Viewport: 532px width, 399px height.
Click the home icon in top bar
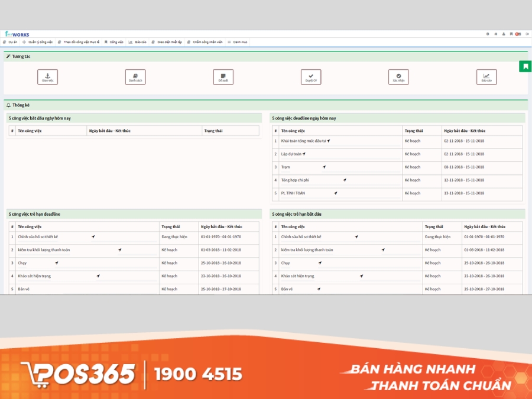click(496, 34)
